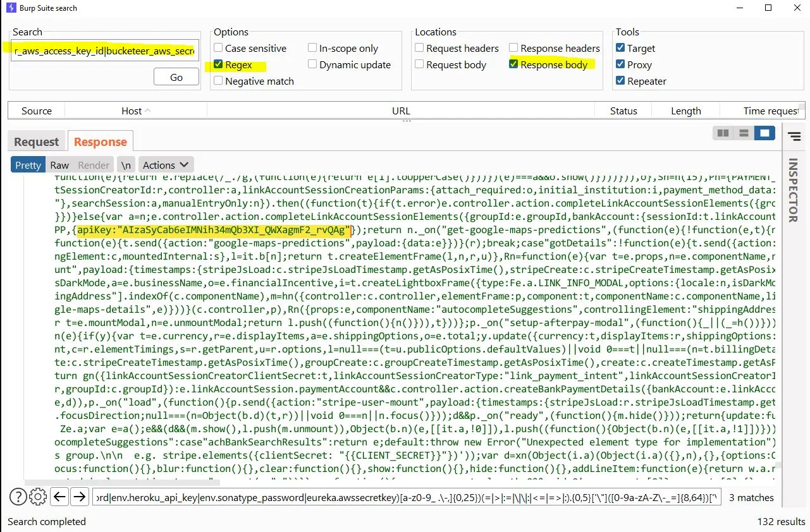Screen dimensions: 810x532
Task: Open the search help question-mark icon
Action: click(17, 497)
